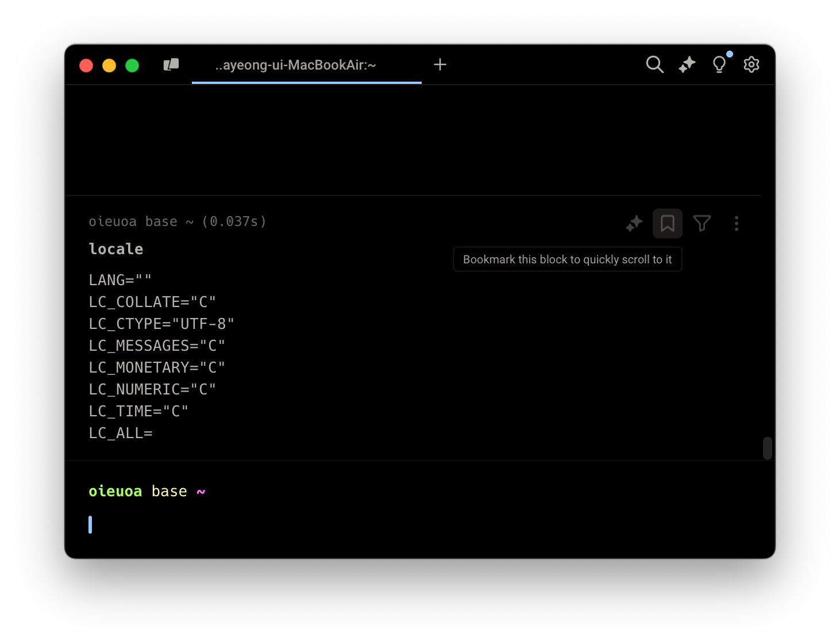Click the bold locale command text
Viewport: 840px width, 644px height.
tap(116, 249)
